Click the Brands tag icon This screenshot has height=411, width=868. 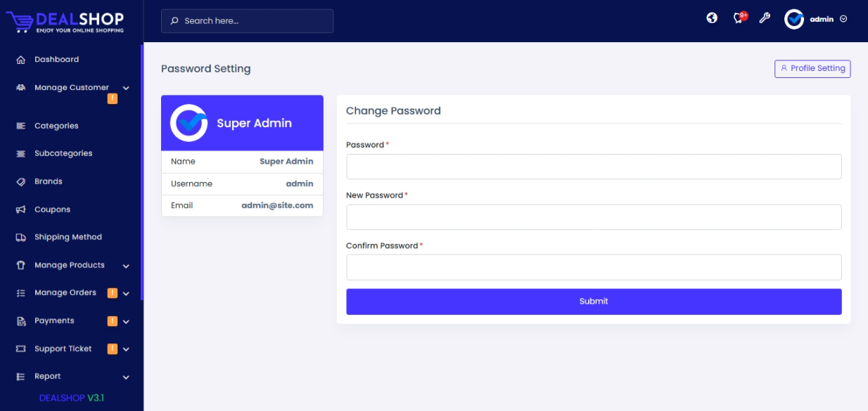[21, 182]
